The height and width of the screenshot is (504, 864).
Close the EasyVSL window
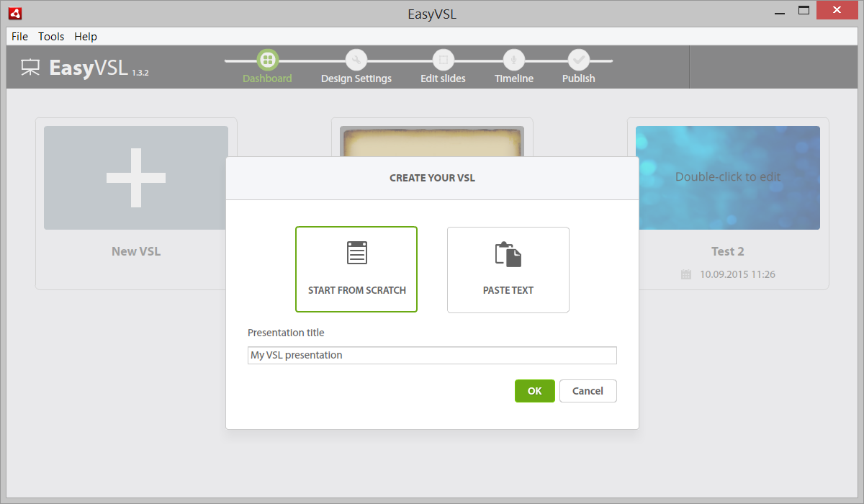(837, 10)
